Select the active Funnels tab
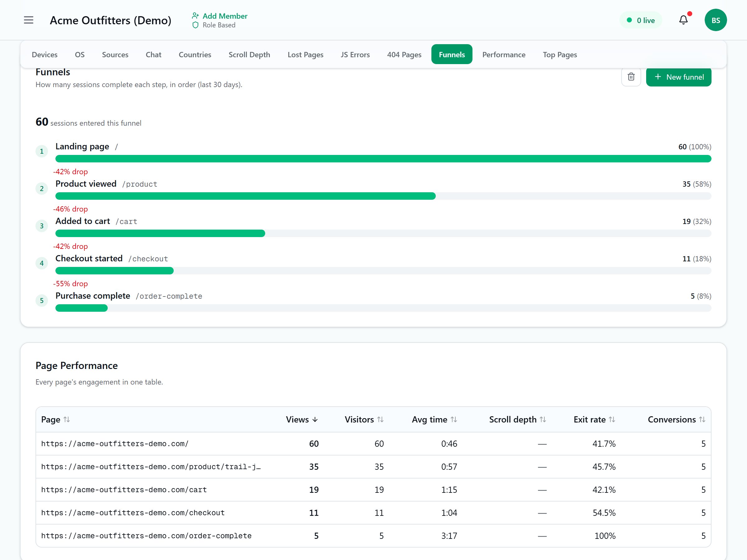747x560 pixels. point(452,55)
